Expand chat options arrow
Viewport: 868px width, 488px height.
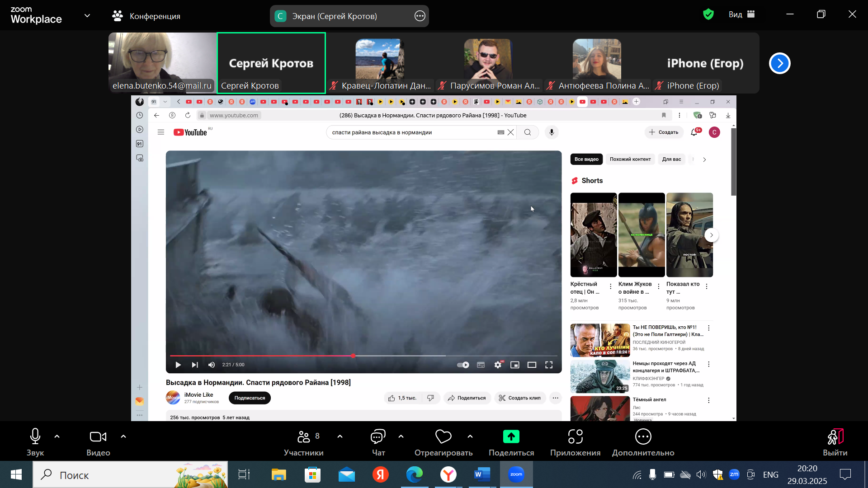401,436
